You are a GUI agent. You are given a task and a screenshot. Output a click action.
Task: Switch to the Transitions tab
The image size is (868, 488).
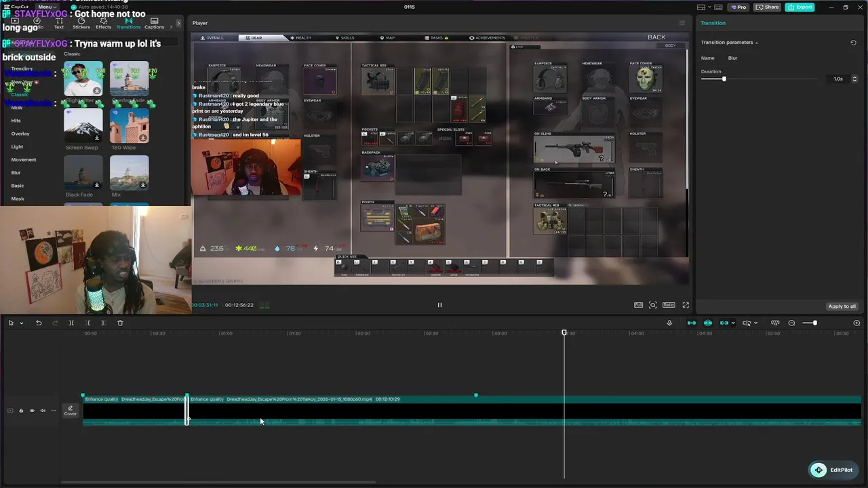pos(128,24)
